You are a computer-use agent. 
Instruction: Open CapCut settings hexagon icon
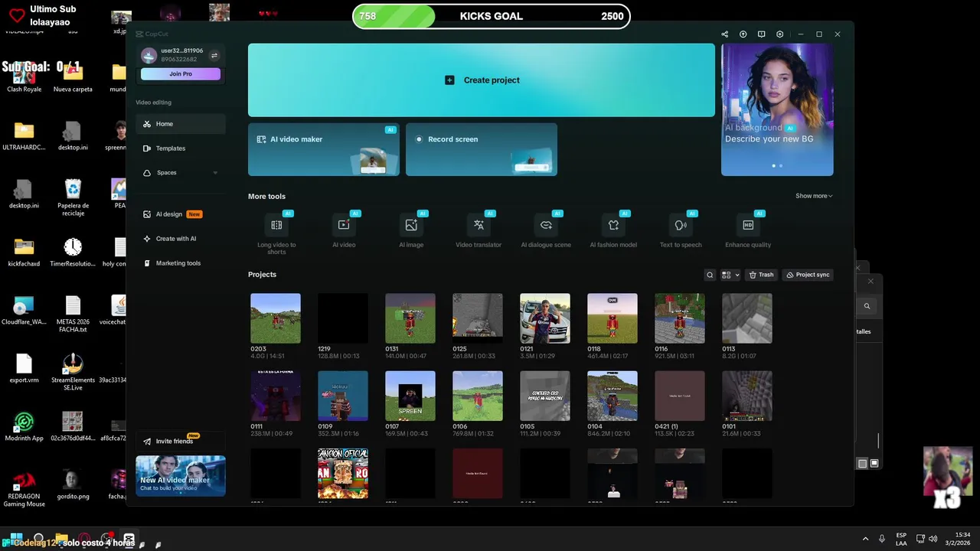click(779, 34)
